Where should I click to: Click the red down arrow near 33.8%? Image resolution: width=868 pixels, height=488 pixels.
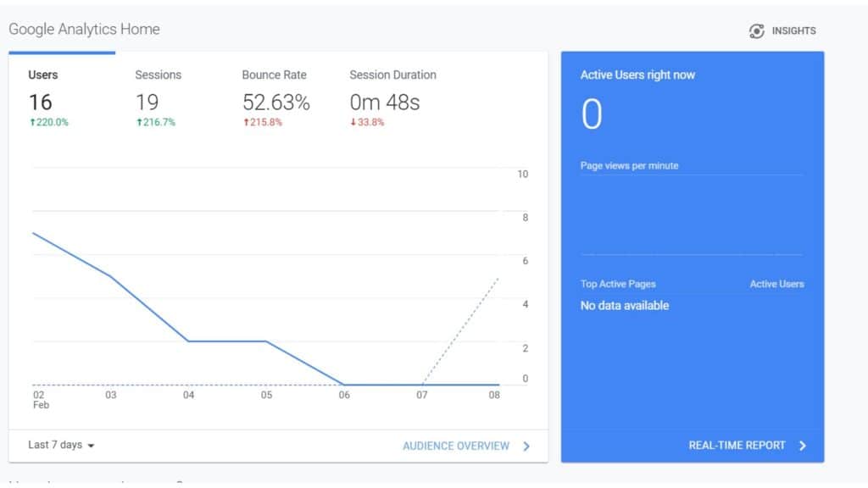click(x=353, y=122)
